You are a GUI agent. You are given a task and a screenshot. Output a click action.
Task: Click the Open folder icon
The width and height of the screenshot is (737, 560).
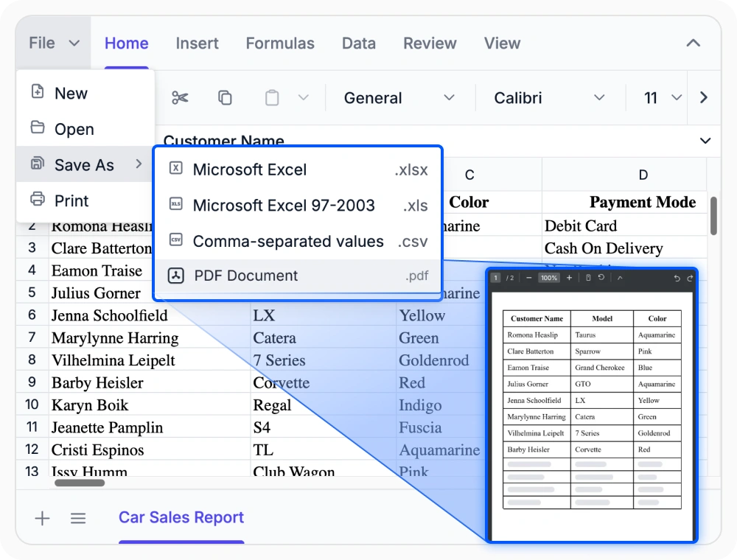click(x=38, y=127)
